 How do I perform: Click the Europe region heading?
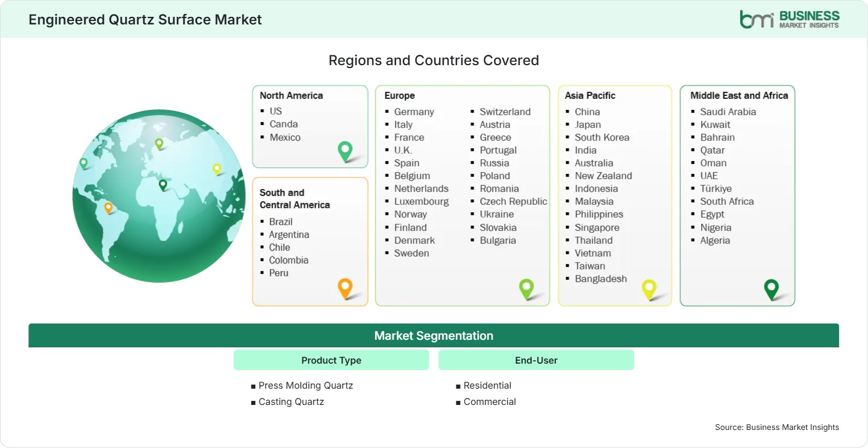click(399, 95)
